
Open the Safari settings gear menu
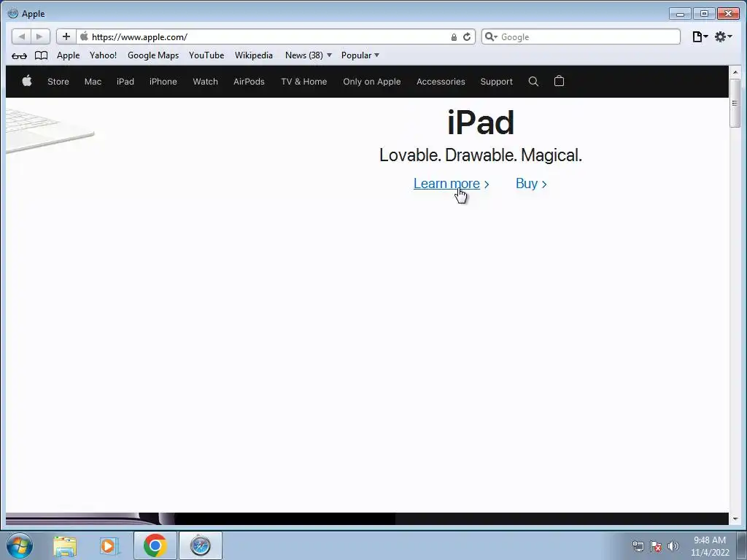click(x=723, y=36)
